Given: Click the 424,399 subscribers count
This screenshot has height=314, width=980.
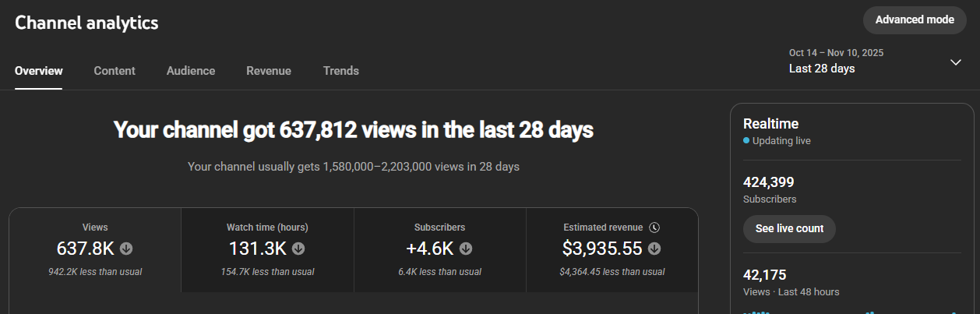Looking at the screenshot, I should pos(769,182).
